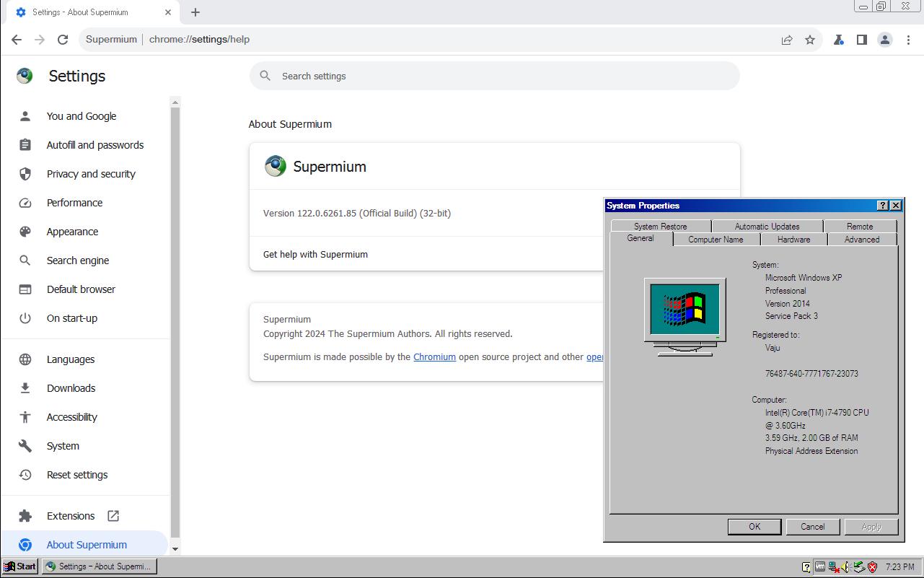Click the Search settings input field
924x578 pixels.
pyautogui.click(x=495, y=76)
